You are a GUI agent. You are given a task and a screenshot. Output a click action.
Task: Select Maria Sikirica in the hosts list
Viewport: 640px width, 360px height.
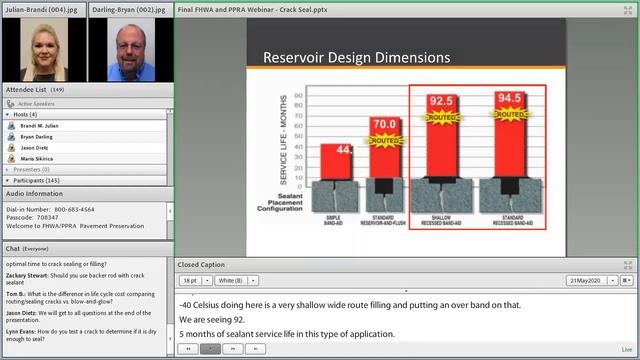(x=85, y=159)
